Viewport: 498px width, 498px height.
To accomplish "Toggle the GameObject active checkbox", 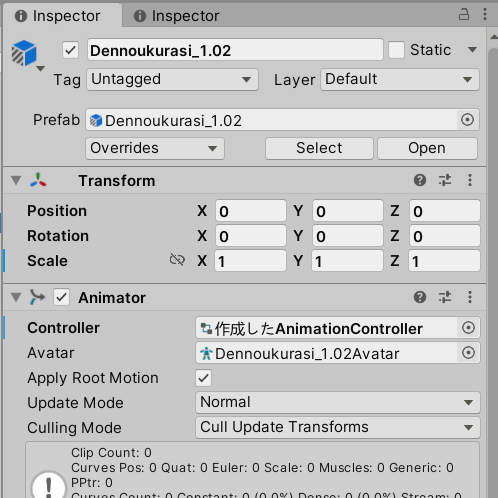I will tap(70, 50).
